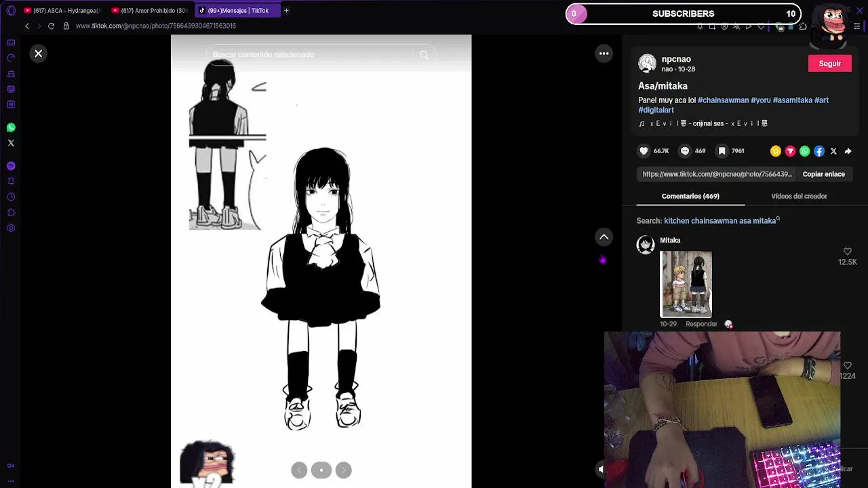Open a new browser tab

click(286, 11)
